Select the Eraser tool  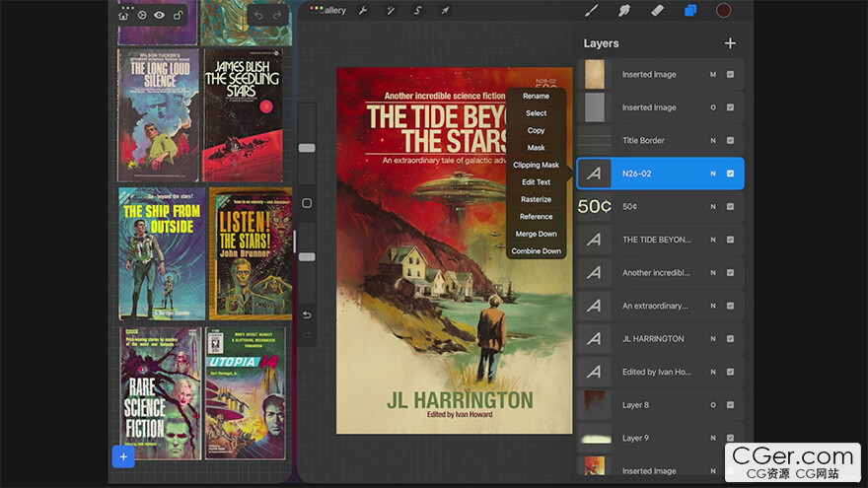(657, 11)
